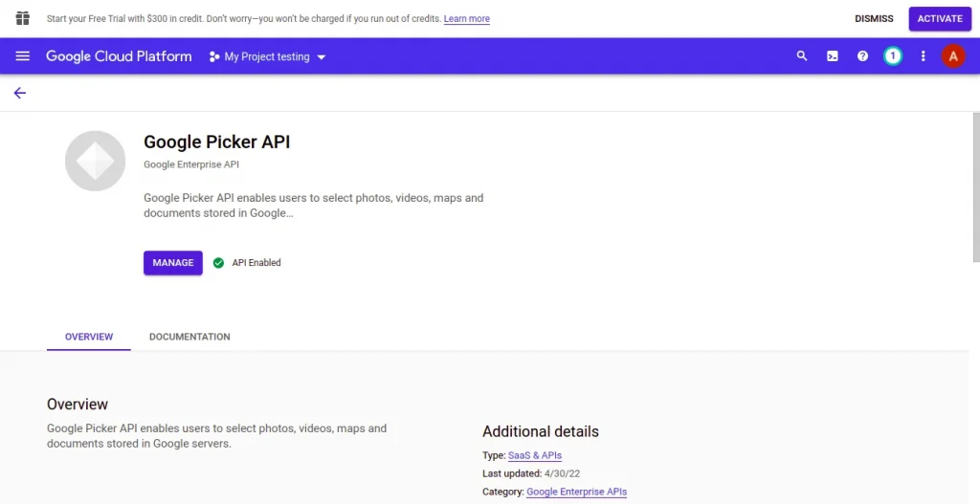Follow the SaaS & APIs link

tap(535, 455)
